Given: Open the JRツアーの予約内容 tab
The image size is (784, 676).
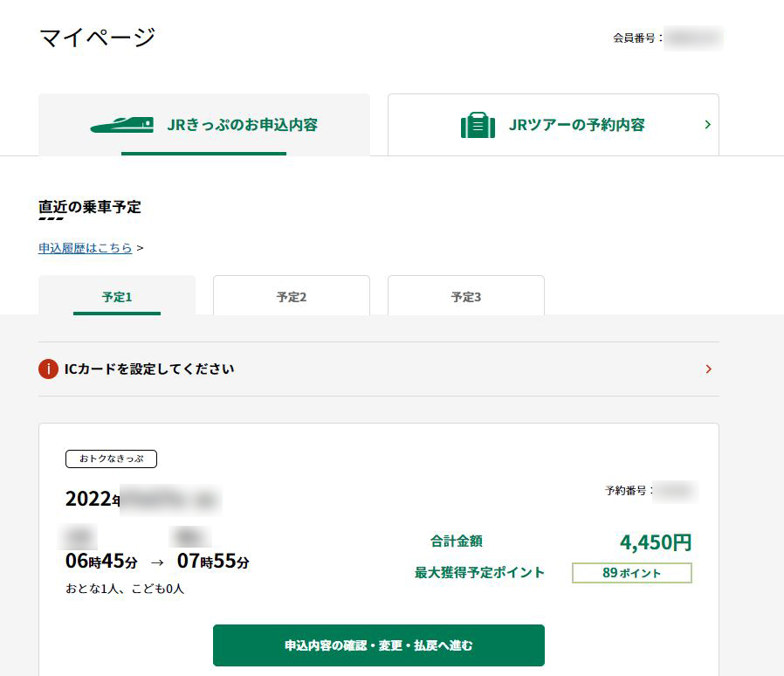Looking at the screenshot, I should (554, 125).
